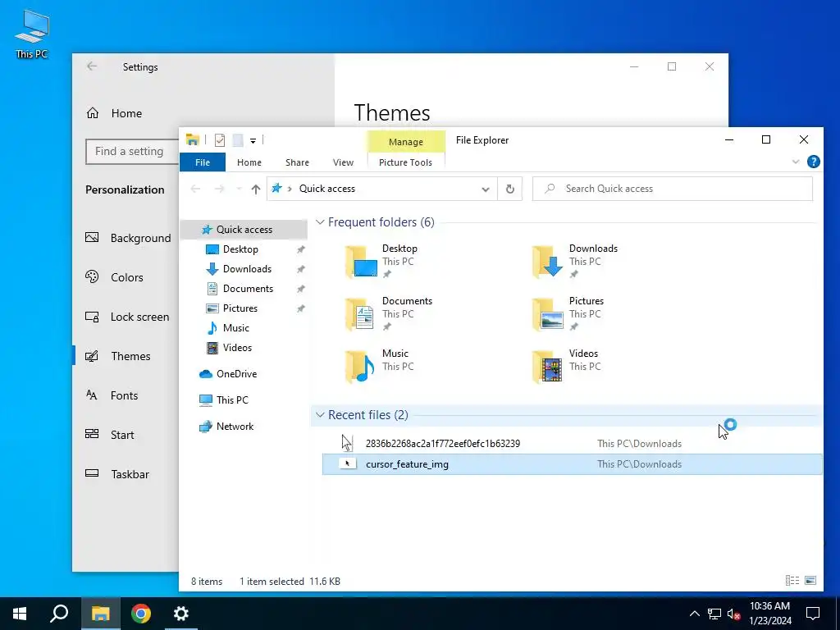Open the Picture Tools tab
This screenshot has width=840, height=630.
405,162
